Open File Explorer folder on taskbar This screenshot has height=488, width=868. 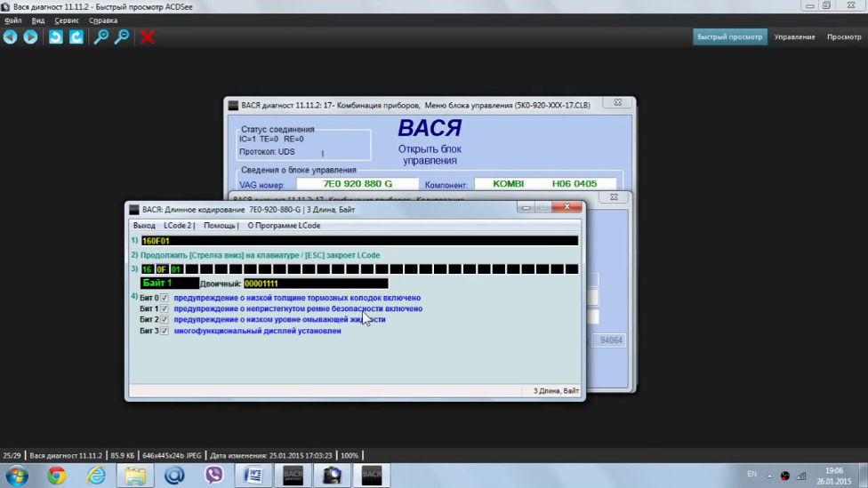[135, 476]
